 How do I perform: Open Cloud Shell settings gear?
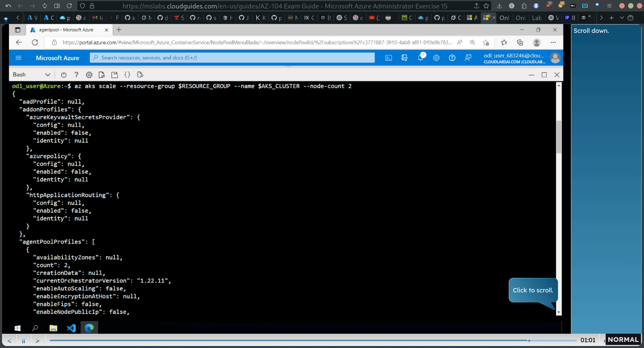[x=89, y=75]
